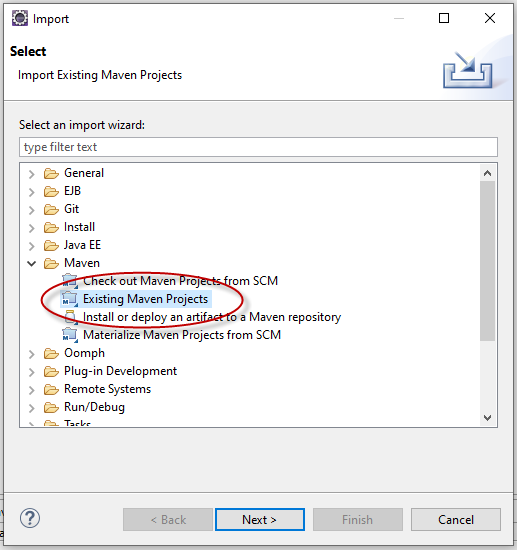This screenshot has height=550, width=517.
Task: Click the scroll down arrow of wizard list
Action: [x=487, y=417]
